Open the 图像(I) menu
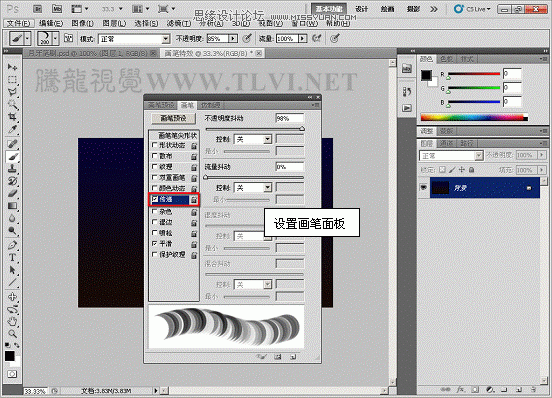 pyautogui.click(x=82, y=24)
